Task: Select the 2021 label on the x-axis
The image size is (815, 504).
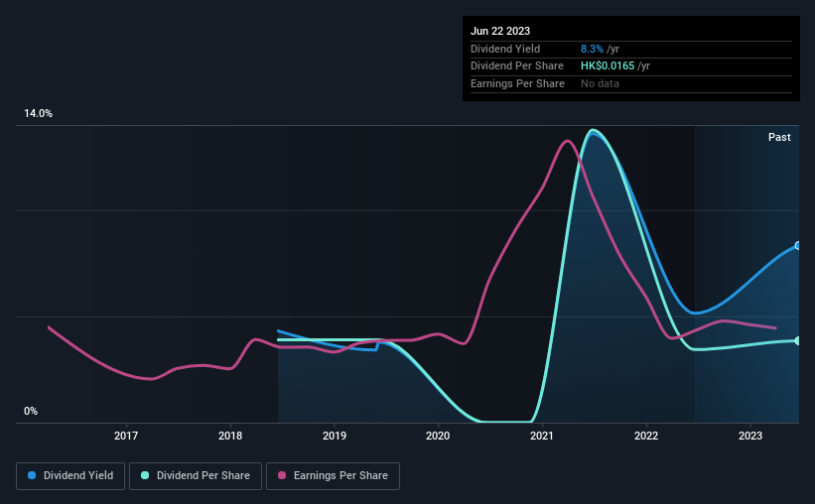Action: [x=542, y=436]
